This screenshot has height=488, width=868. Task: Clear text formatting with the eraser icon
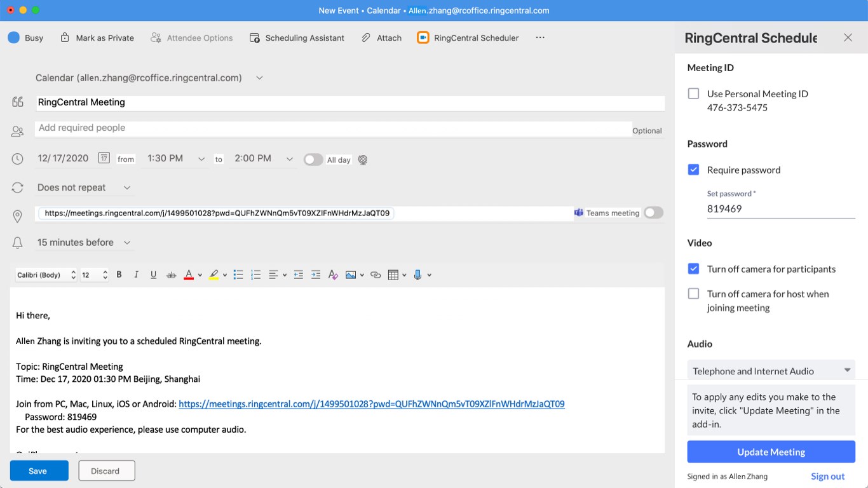point(333,275)
